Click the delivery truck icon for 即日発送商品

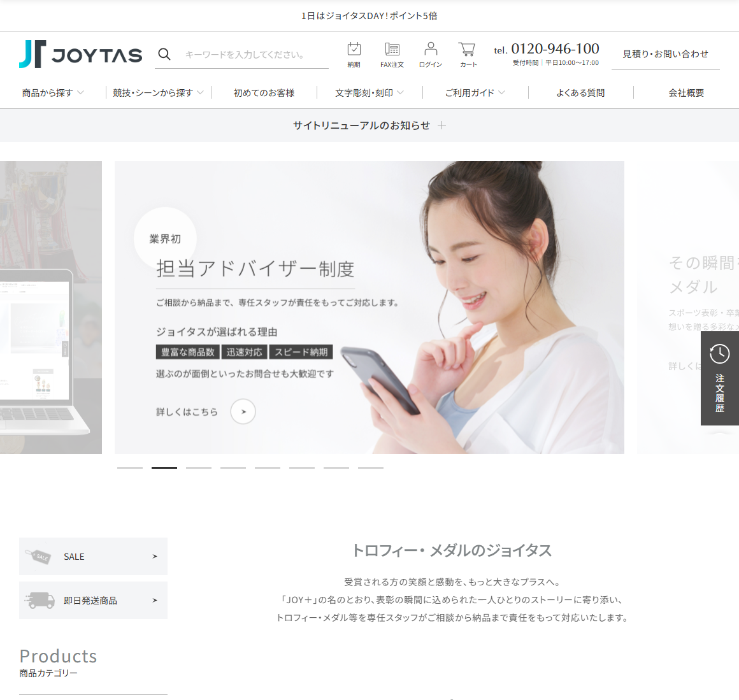coord(39,600)
